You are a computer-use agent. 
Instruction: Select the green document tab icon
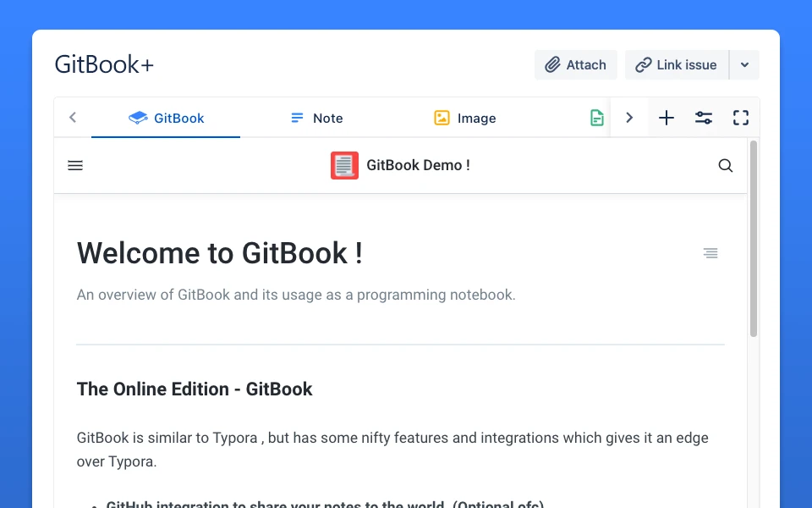click(x=597, y=119)
